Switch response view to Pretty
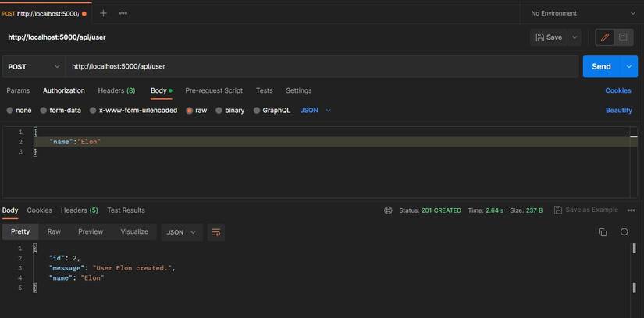Screen dimensions: 644x318 coord(20,231)
